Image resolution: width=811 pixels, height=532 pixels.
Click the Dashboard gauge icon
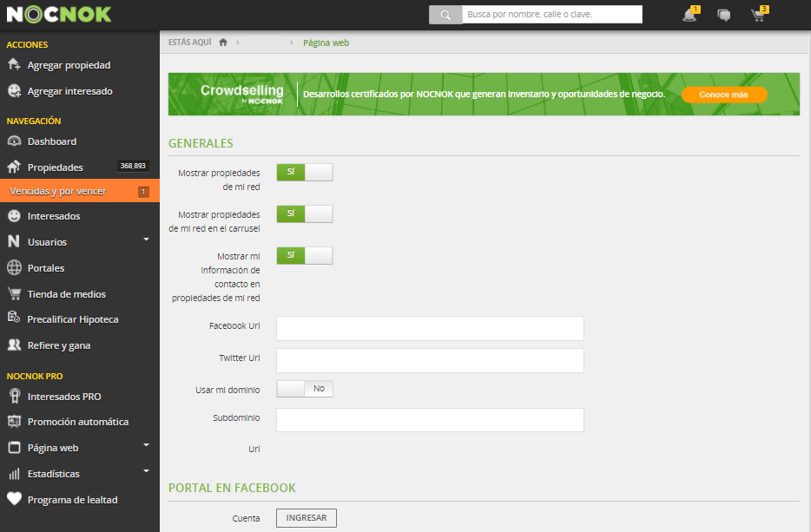click(14, 141)
